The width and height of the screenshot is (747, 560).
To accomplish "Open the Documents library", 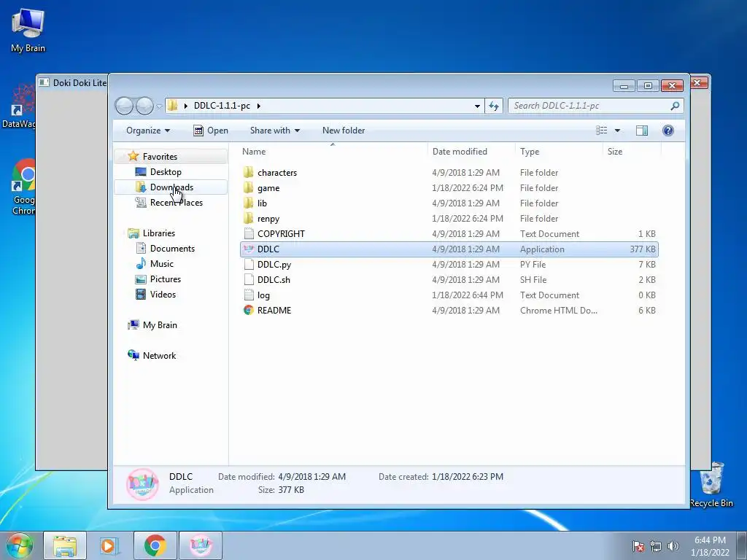I will 172,248.
